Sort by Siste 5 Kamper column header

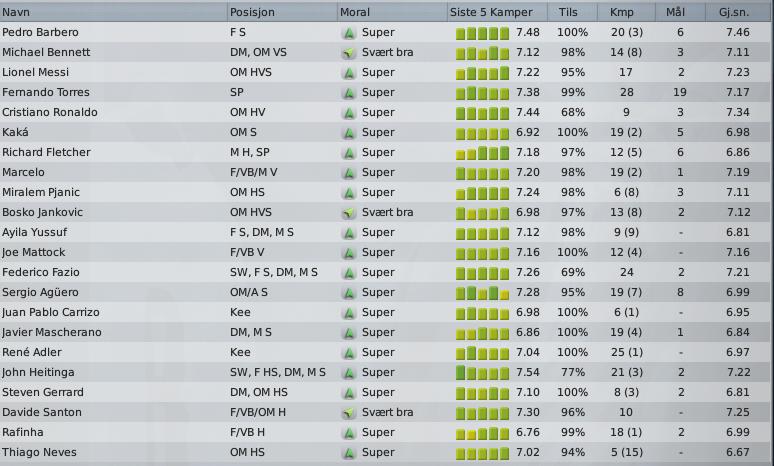(497, 12)
